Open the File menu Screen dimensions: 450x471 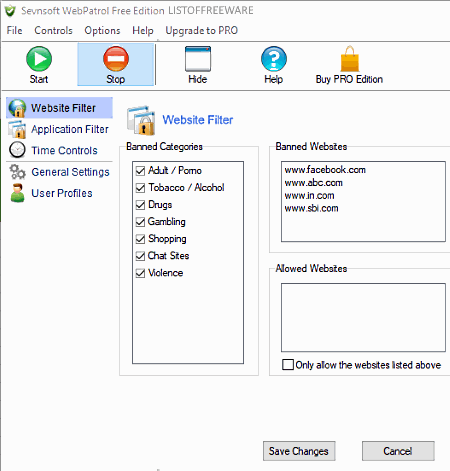[14, 30]
